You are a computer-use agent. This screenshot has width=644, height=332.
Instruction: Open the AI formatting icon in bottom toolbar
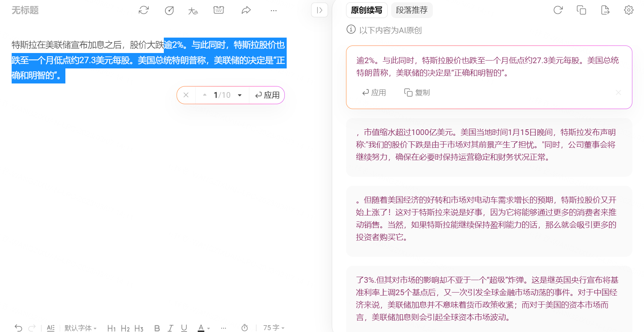click(x=51, y=328)
